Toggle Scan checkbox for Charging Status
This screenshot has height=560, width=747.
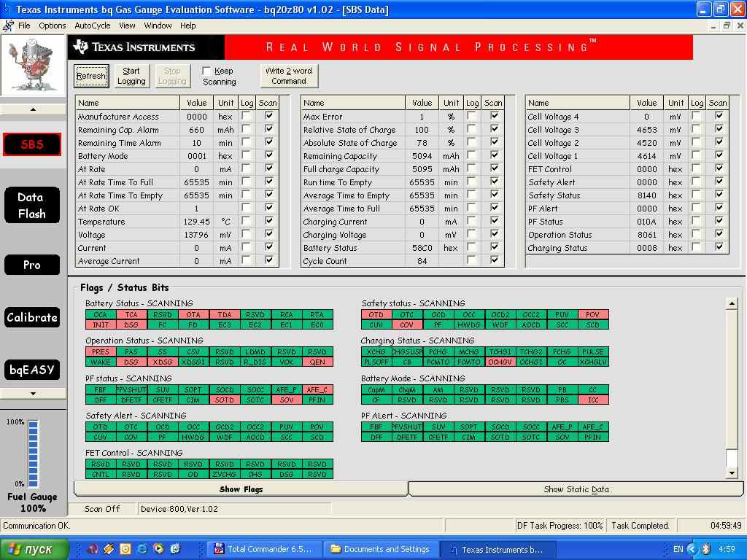click(719, 247)
